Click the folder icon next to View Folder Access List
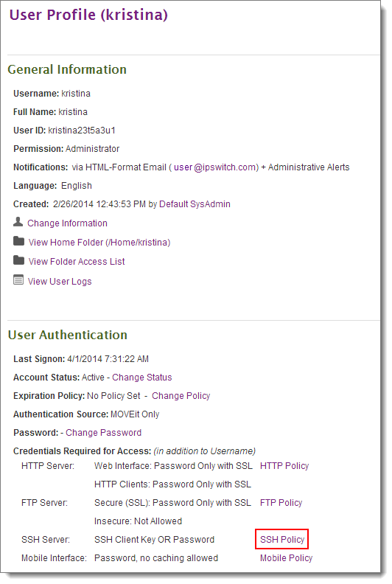This screenshot has height=584, width=392. click(18, 260)
